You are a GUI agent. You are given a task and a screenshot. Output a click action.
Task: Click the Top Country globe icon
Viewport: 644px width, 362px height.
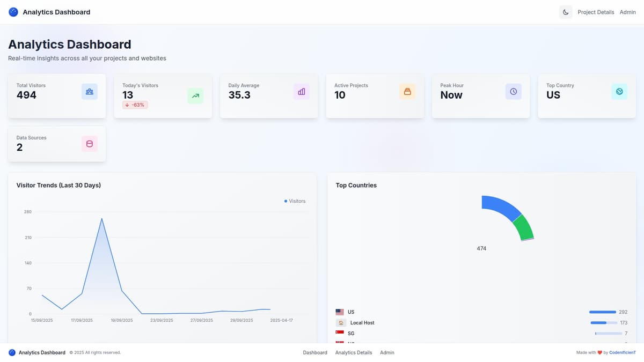tap(619, 91)
